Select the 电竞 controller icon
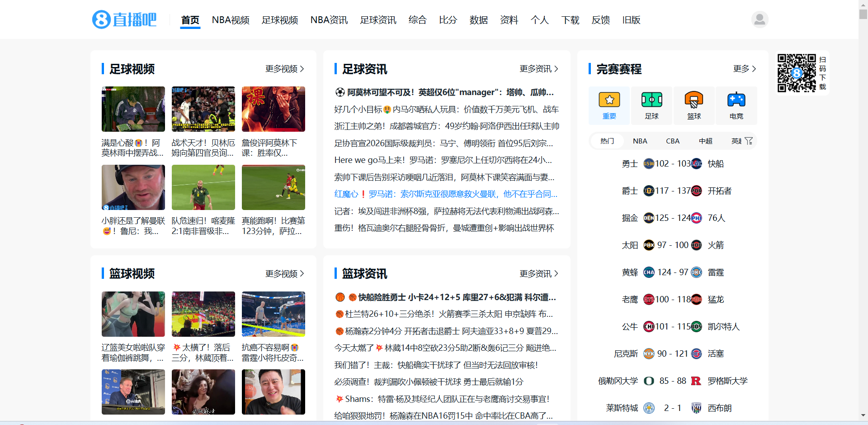The height and width of the screenshot is (425, 868). [736, 105]
